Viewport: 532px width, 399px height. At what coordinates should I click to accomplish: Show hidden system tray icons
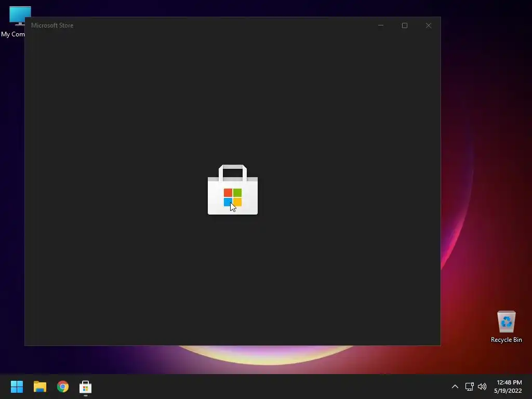pos(455,387)
